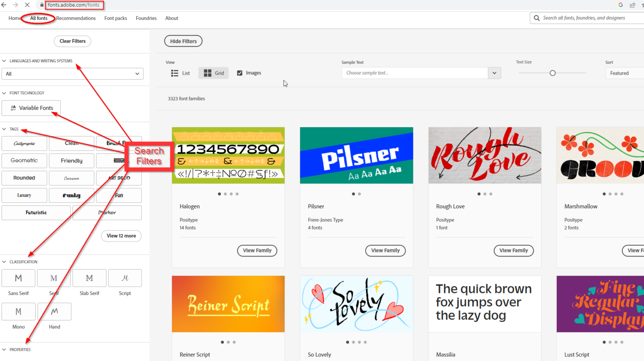The height and width of the screenshot is (361, 644).
Task: Toggle the Funky tag filter
Action: coord(72,195)
